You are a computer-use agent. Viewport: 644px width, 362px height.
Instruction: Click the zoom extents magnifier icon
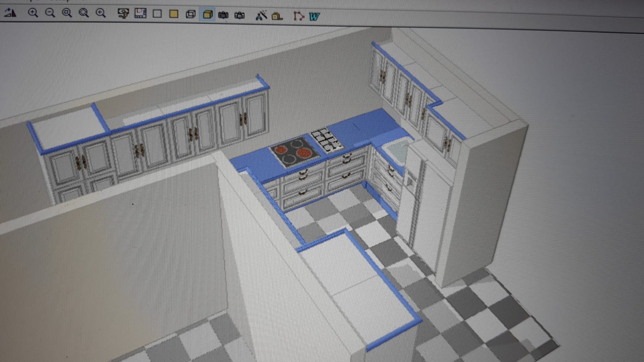coord(84,13)
